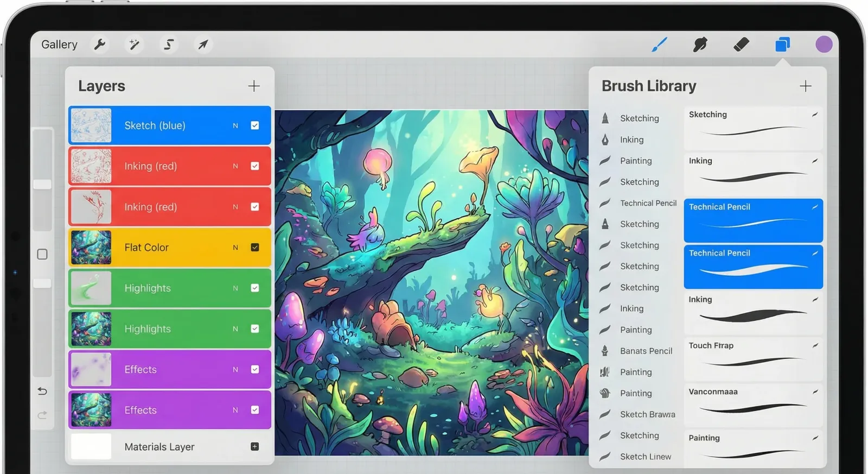Click the small stroke icon on Sketching brush card
The height and width of the screenshot is (474, 868).
point(815,115)
